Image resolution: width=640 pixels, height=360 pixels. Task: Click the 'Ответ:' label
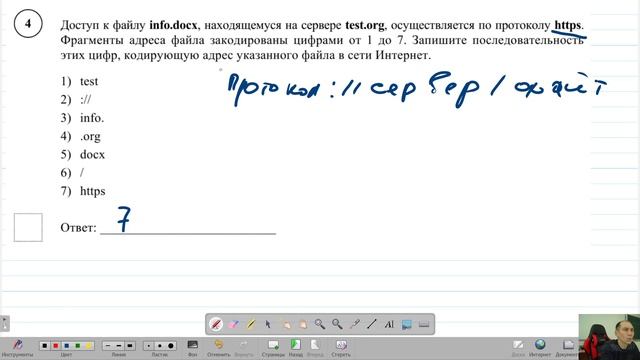click(x=78, y=227)
